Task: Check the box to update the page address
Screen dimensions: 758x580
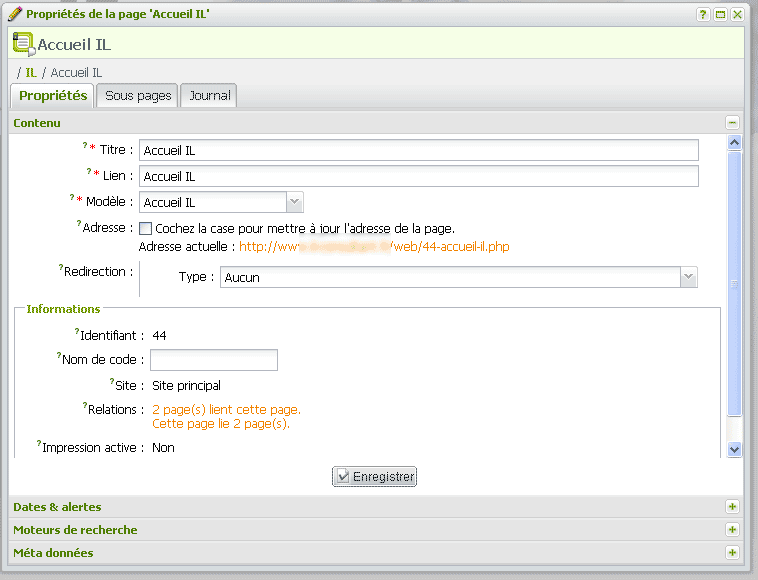Action: [146, 228]
